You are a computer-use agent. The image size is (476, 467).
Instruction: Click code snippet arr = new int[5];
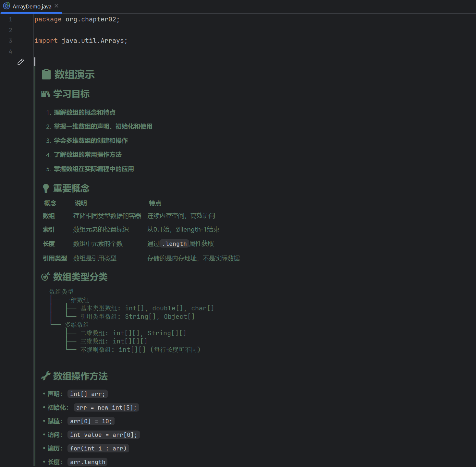(x=106, y=408)
